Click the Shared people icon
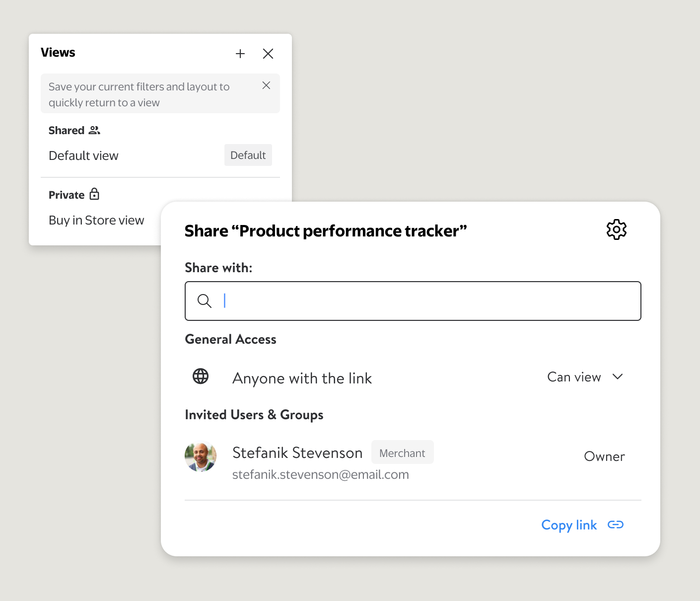This screenshot has width=700, height=601. point(94,130)
